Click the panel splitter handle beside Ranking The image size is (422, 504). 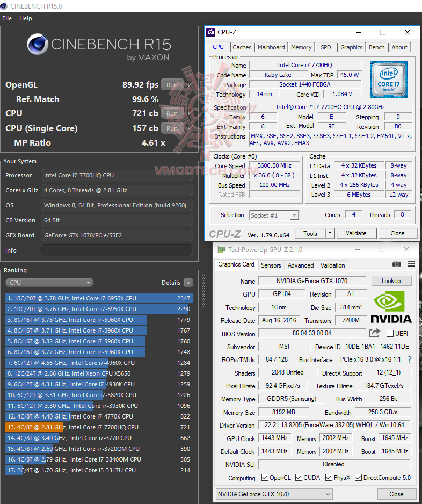pos(203,291)
